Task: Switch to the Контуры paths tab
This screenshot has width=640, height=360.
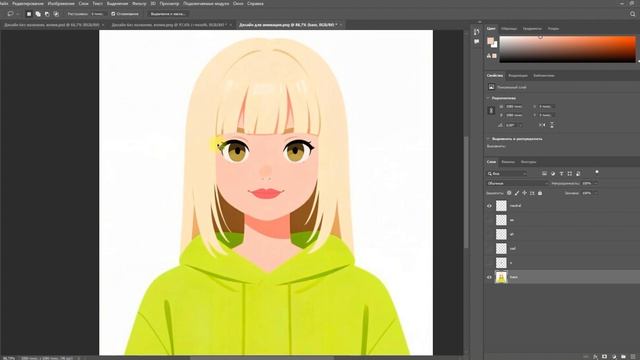Action: pos(528,162)
